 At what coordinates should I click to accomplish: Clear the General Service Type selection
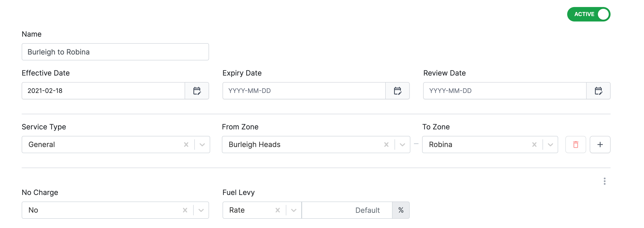tap(186, 144)
